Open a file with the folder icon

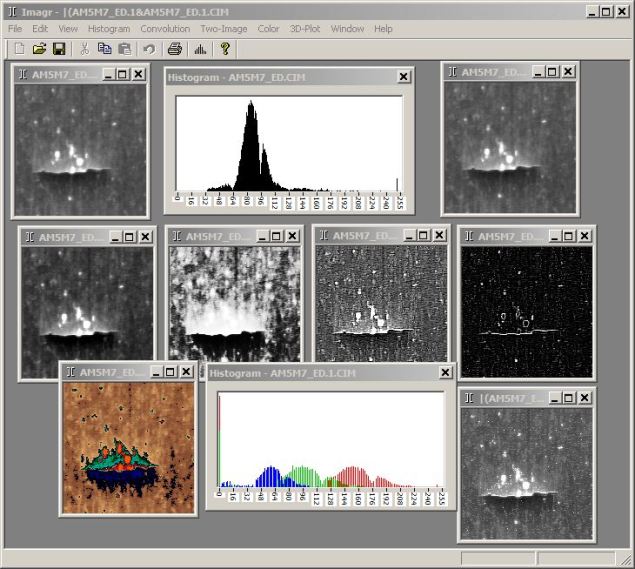[39, 49]
